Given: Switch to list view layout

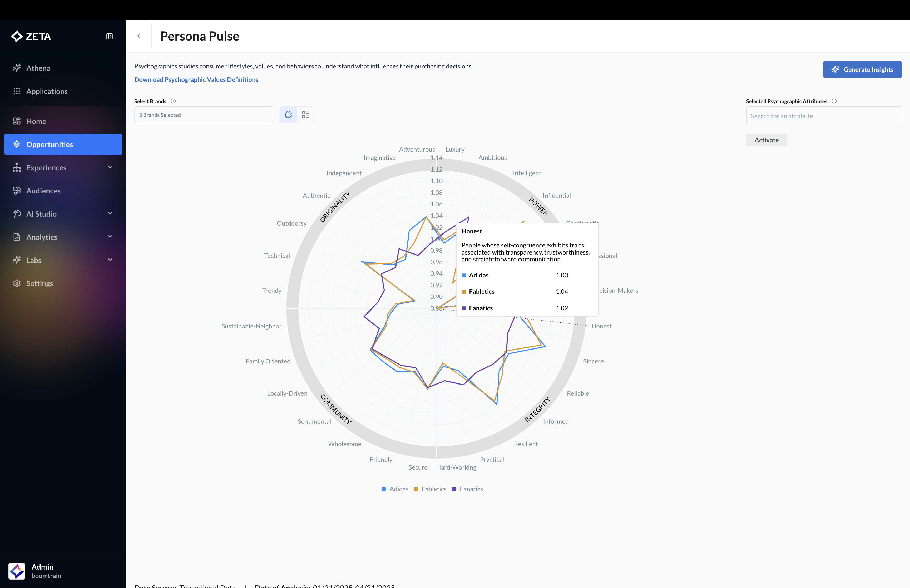Looking at the screenshot, I should click(305, 115).
